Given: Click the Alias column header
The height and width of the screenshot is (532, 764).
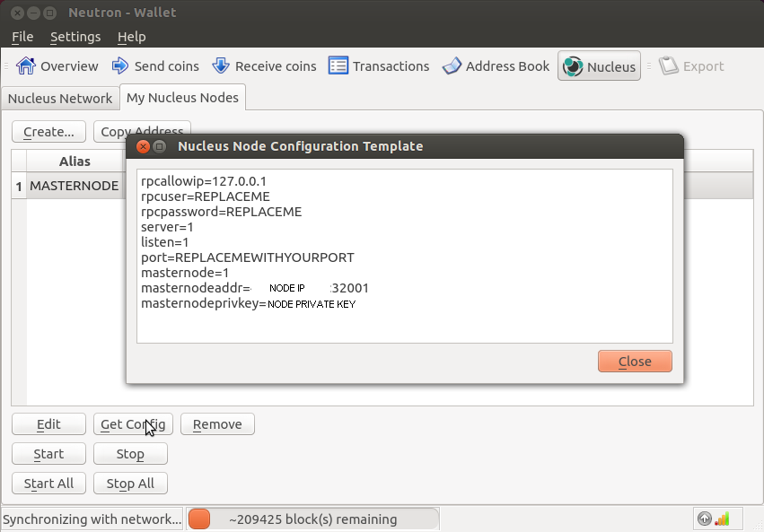Looking at the screenshot, I should click(75, 161).
